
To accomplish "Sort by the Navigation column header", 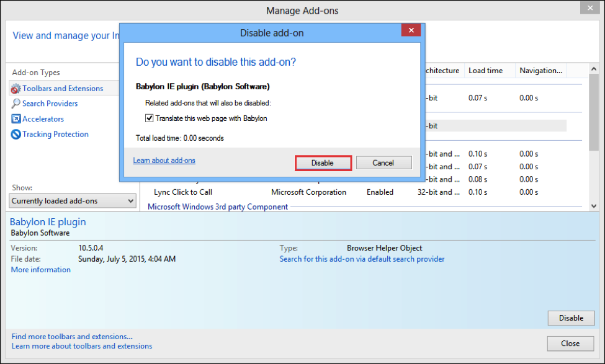I will 540,71.
